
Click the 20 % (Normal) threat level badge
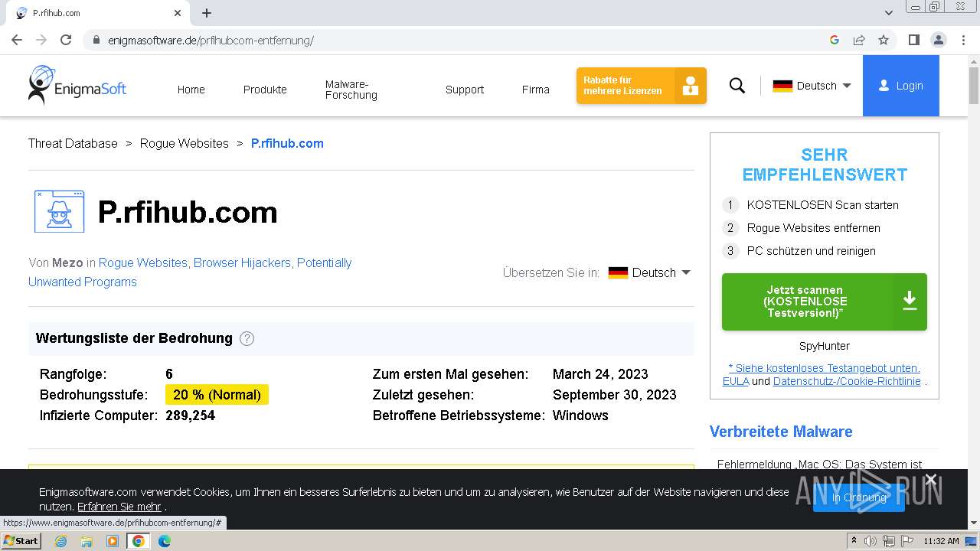coord(217,395)
